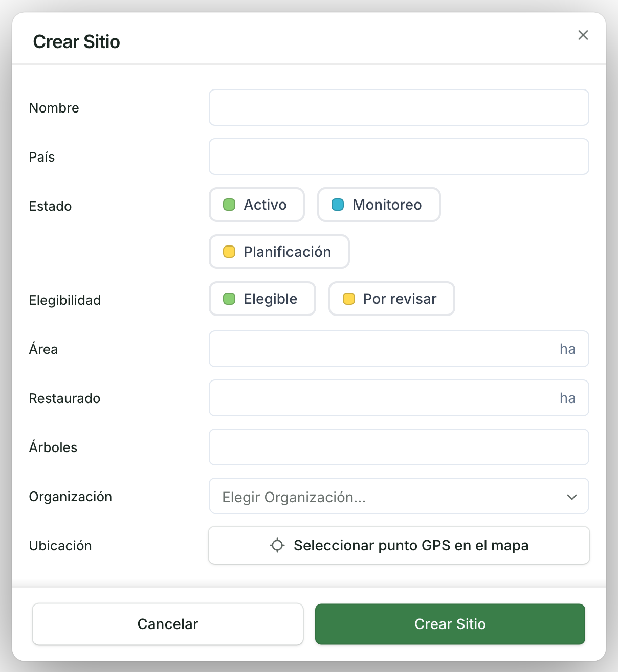Click the Restaurado hectares input
This screenshot has width=618, height=672.
[399, 398]
